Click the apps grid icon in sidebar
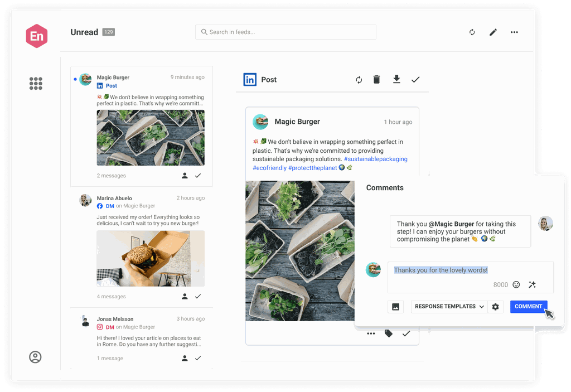Image resolution: width=571 pixels, height=392 pixels. [x=36, y=84]
